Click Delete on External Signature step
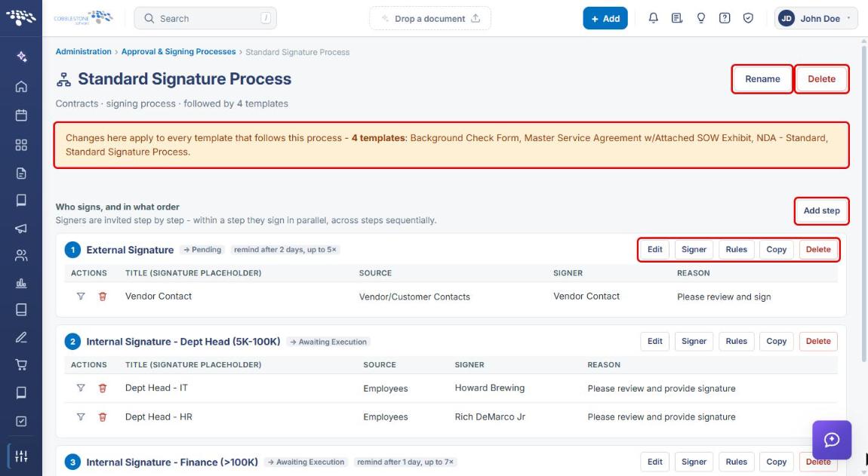 click(818, 250)
